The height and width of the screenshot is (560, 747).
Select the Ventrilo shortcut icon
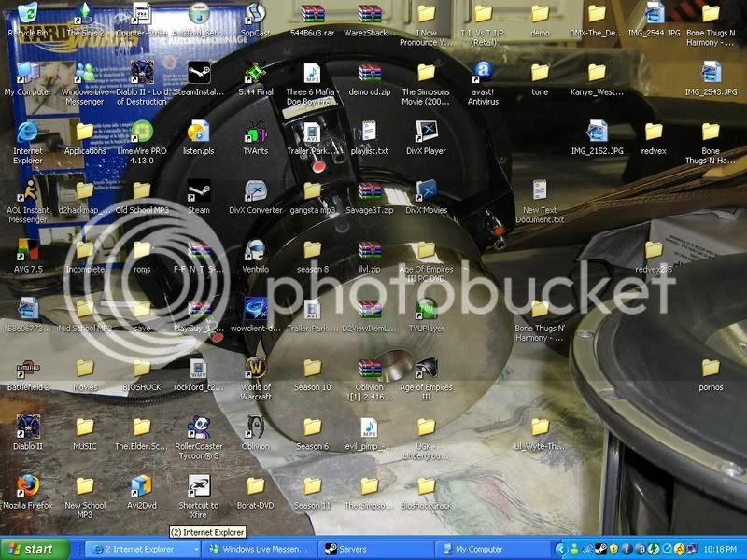[x=255, y=249]
